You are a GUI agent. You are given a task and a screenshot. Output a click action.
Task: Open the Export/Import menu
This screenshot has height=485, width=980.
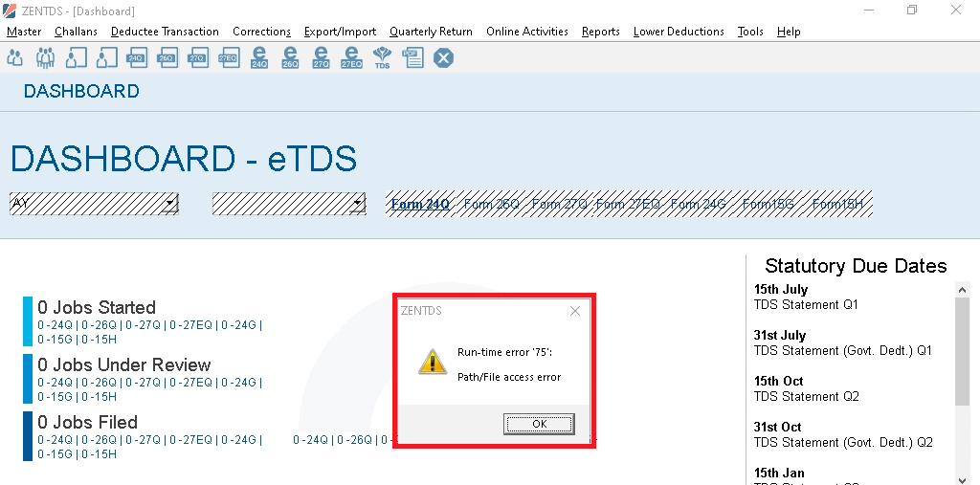tap(340, 32)
